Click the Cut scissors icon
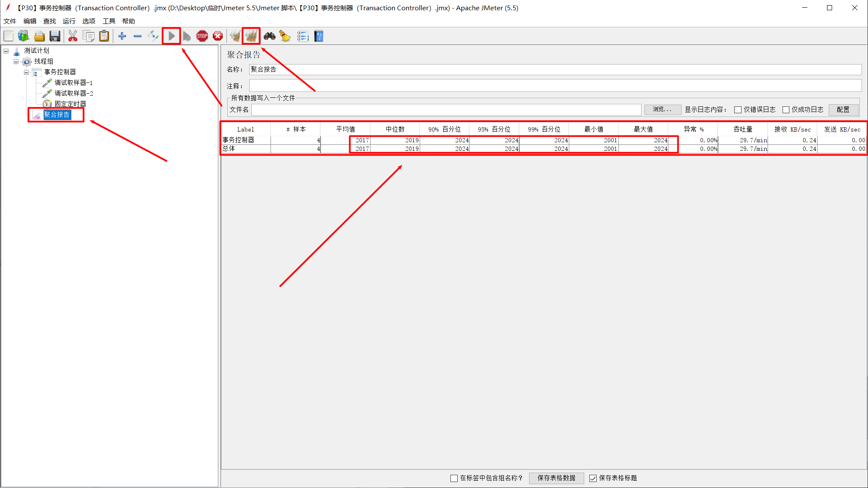Screen dimensions: 868x488 (x=73, y=36)
